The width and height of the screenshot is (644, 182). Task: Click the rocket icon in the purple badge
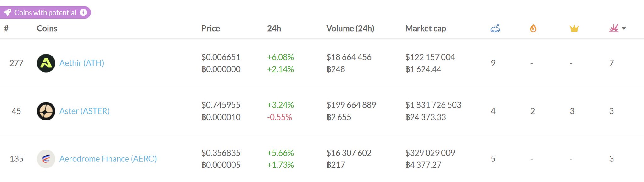pos(8,13)
